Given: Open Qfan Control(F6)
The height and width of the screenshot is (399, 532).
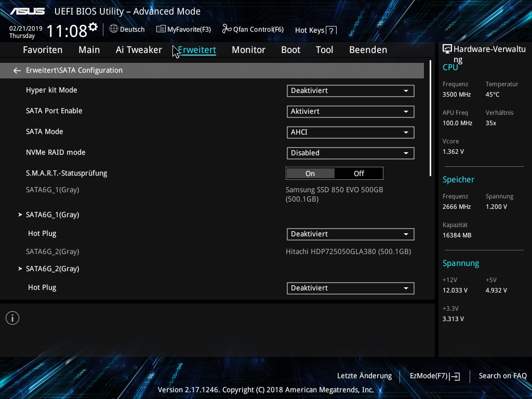Looking at the screenshot, I should click(253, 29).
